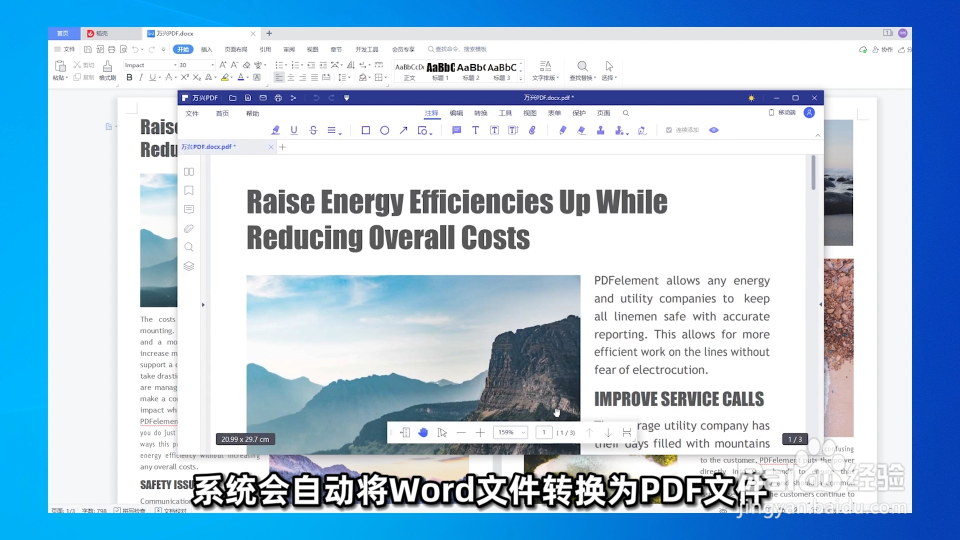The width and height of the screenshot is (960, 540).
Task: Choose the select cursor tool in floating bar
Action: pyautogui.click(x=442, y=433)
